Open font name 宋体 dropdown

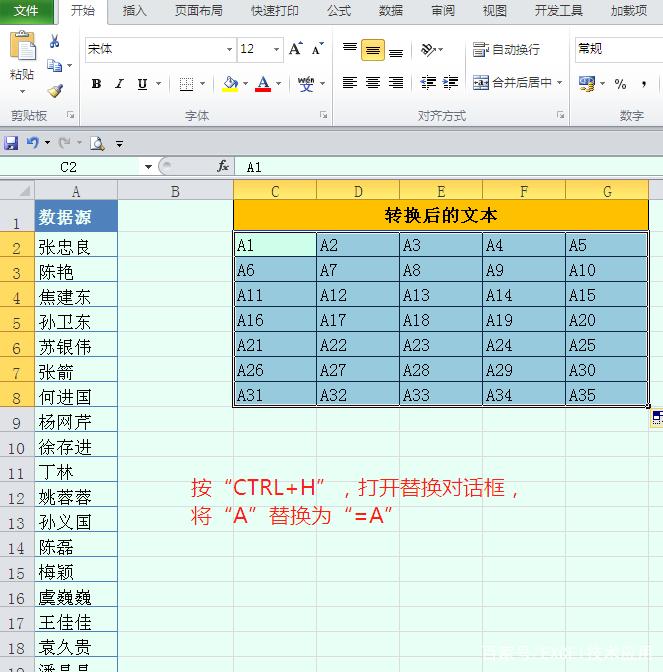(230, 49)
